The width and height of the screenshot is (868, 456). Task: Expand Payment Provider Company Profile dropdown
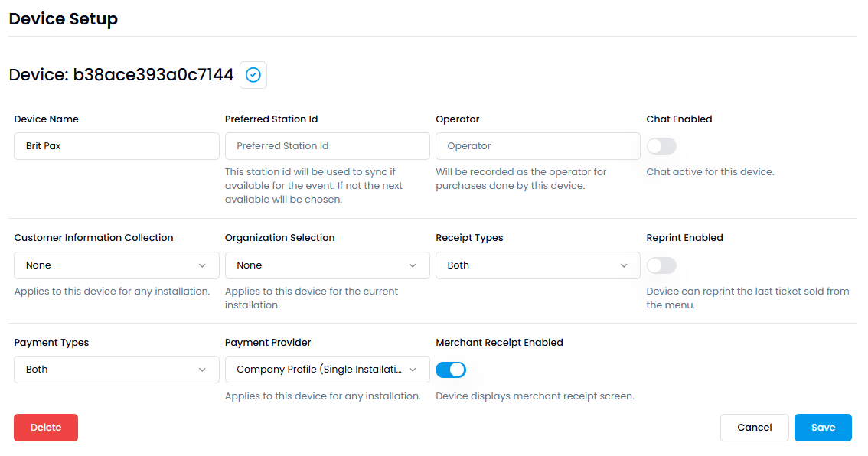(x=318, y=370)
